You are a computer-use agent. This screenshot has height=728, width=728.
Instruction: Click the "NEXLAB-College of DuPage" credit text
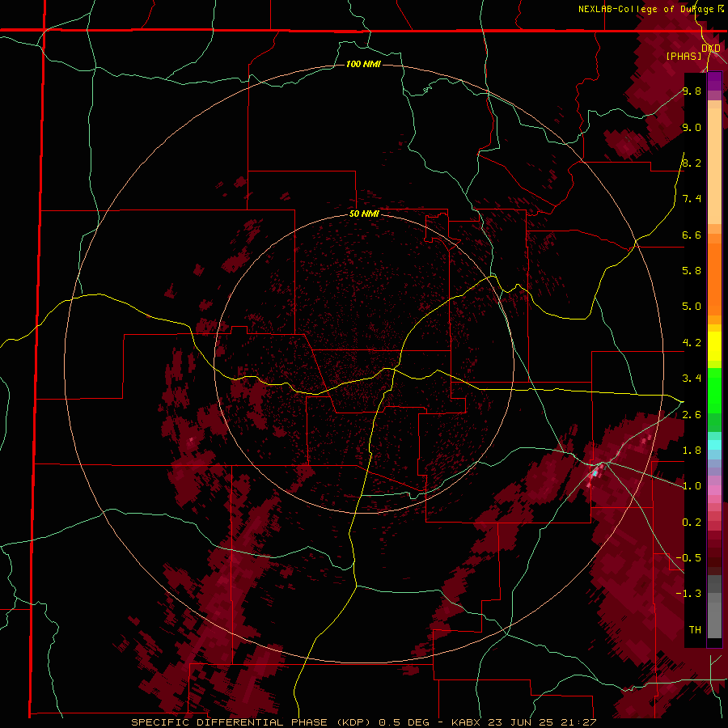pyautogui.click(x=647, y=9)
